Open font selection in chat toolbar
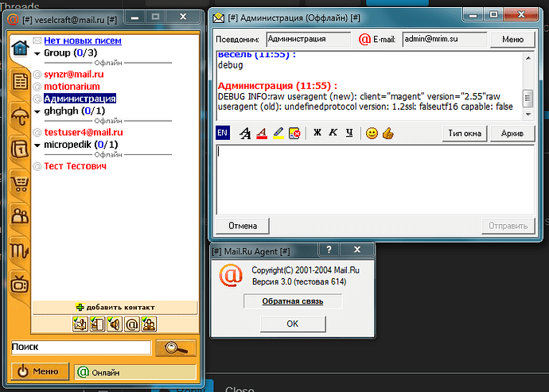The width and height of the screenshot is (549, 392). click(x=245, y=134)
